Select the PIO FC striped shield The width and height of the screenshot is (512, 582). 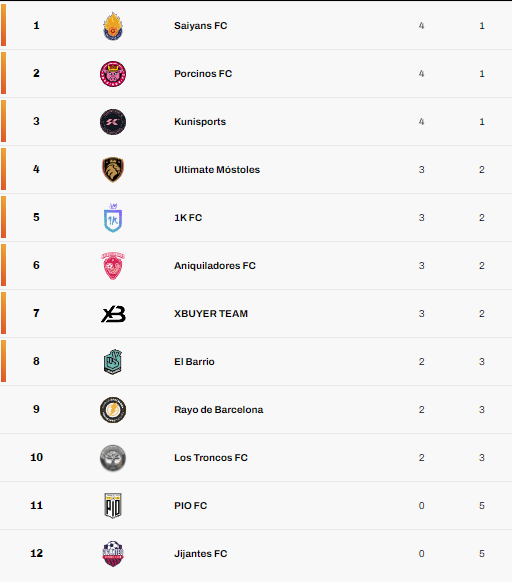[113, 506]
